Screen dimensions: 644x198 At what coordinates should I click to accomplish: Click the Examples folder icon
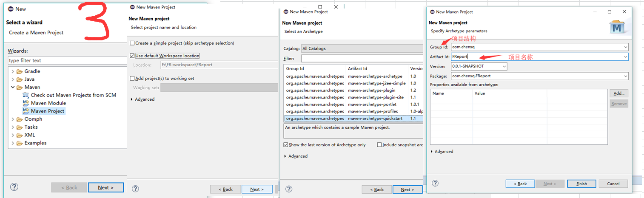(x=19, y=143)
